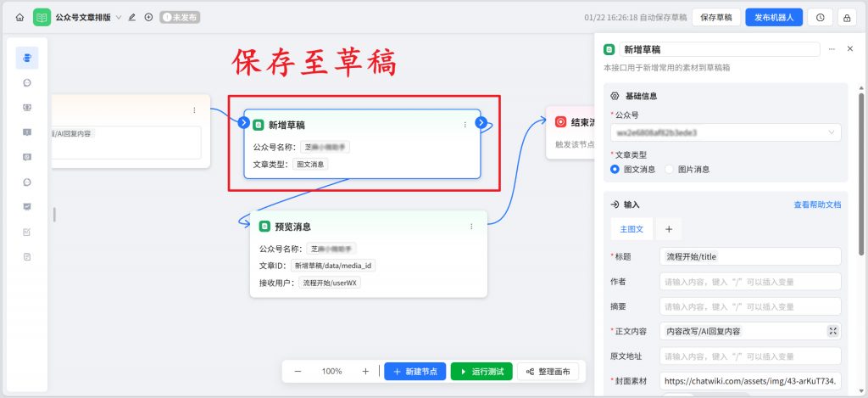Expand the 公众号文章排版 title dropdown arrow
The height and width of the screenshot is (398, 868).
tap(119, 17)
